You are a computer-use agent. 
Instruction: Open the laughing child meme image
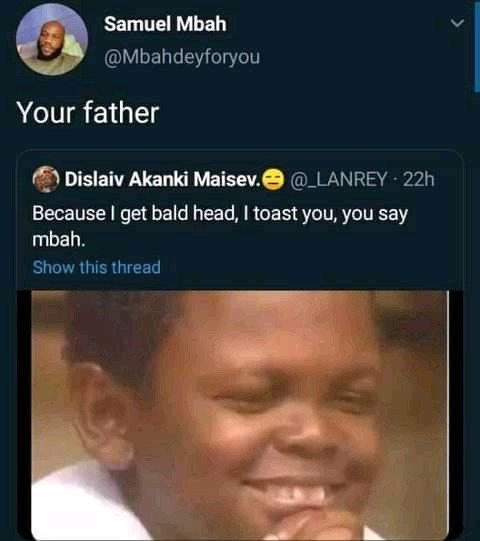[x=240, y=415]
